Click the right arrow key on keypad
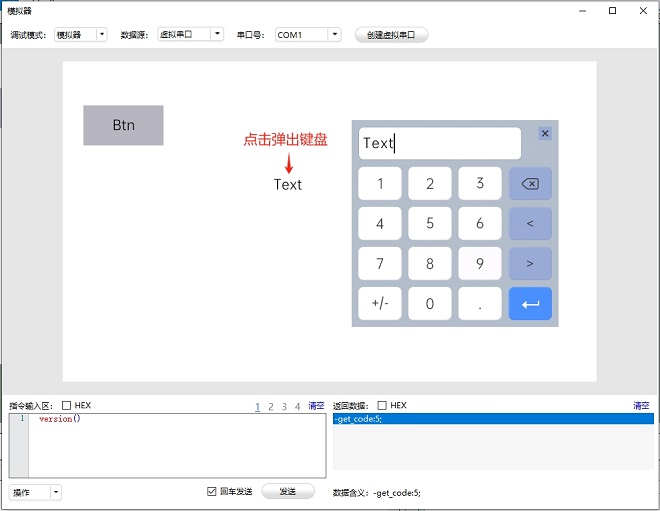Viewport: 660px width, 511px height. (530, 263)
